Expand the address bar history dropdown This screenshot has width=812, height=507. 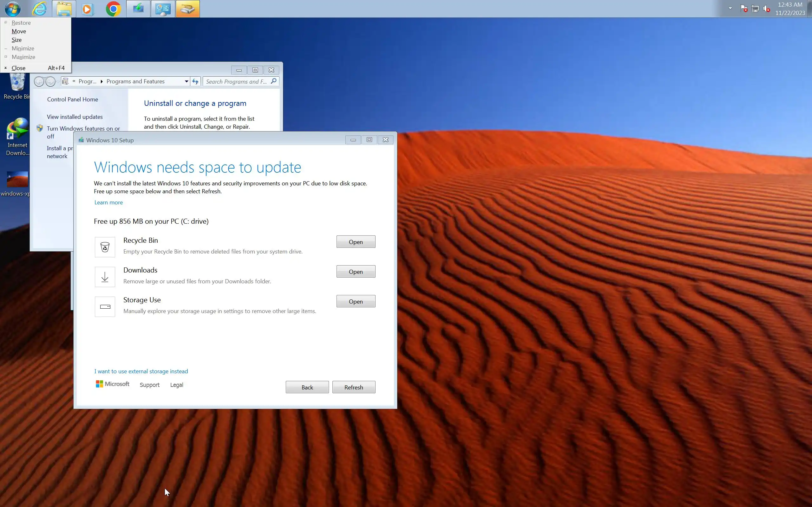[186, 81]
